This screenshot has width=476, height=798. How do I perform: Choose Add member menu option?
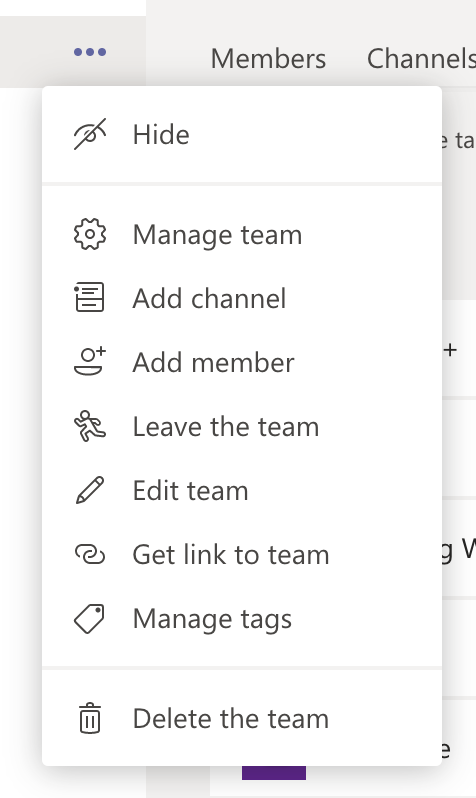coord(242,362)
